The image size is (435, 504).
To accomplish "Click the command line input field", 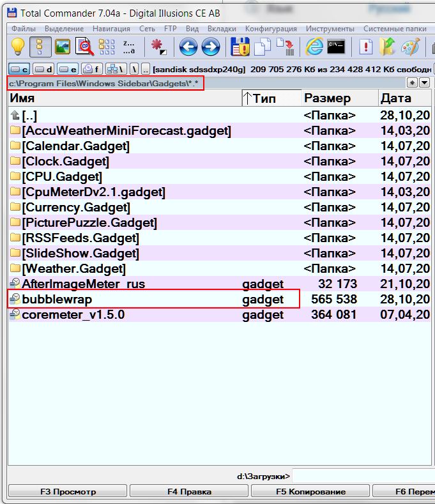I will pos(363,476).
